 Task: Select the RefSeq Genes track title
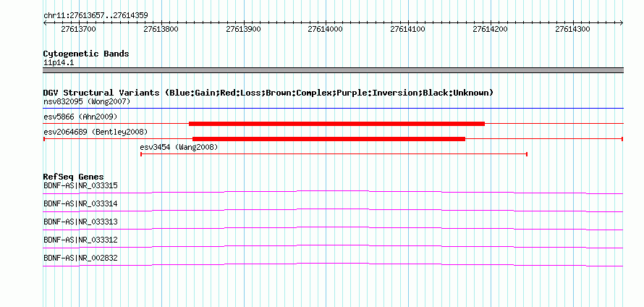coord(74,177)
